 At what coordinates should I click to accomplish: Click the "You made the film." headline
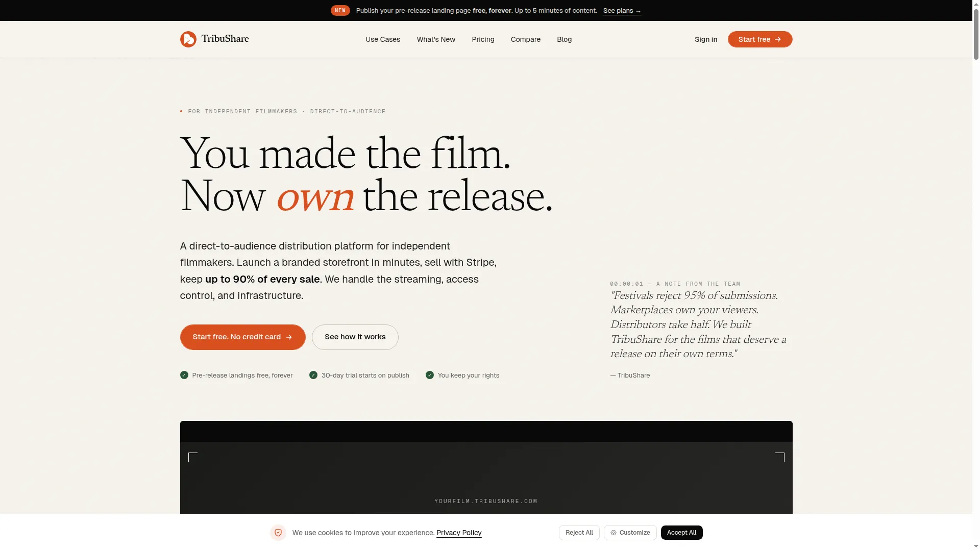345,154
